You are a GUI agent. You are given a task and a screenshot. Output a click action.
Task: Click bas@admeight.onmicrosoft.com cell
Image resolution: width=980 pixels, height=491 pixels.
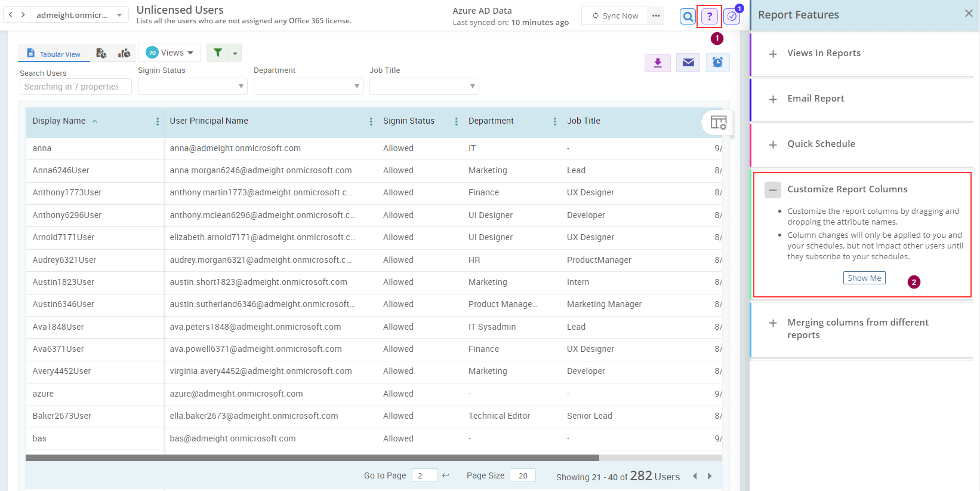click(x=233, y=438)
